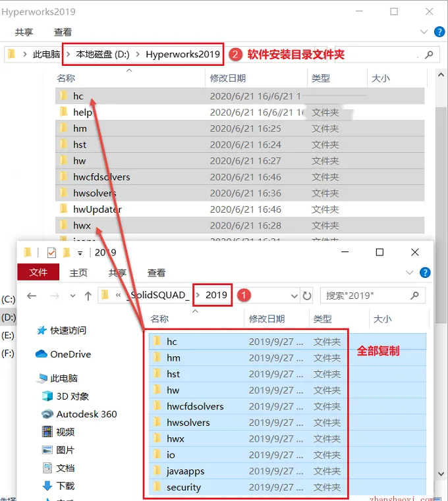This screenshot has width=448, height=501.
Task: Open 共享 tab in the Hyperworks2019 window
Action: point(24,32)
